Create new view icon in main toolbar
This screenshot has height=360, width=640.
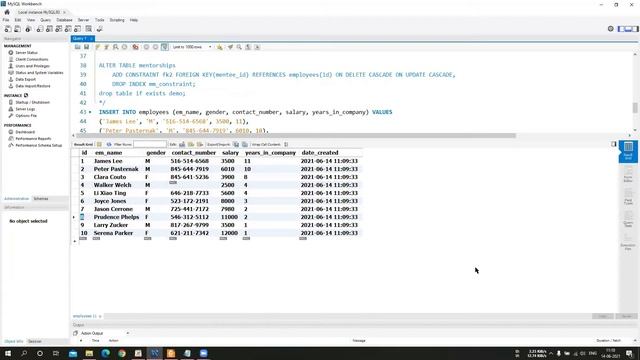pos(58,29)
